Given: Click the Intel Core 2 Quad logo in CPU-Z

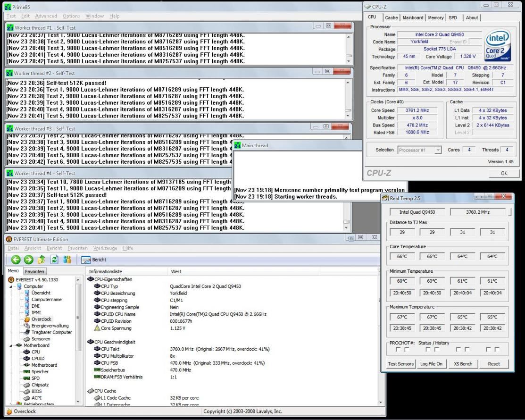Looking at the screenshot, I should point(498,46).
